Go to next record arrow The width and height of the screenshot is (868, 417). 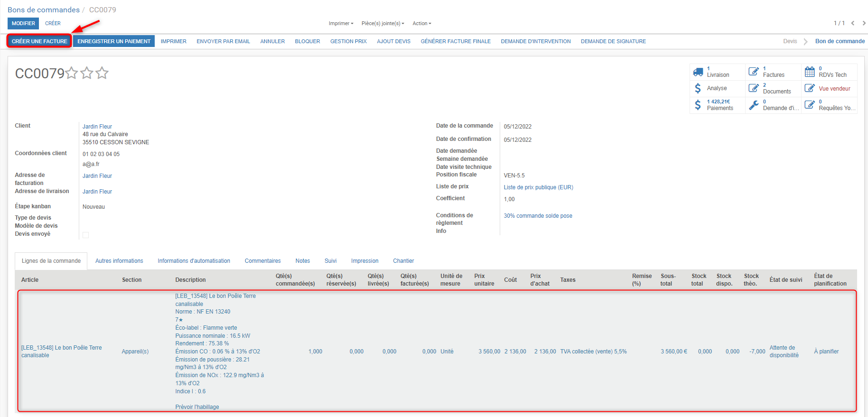(864, 23)
